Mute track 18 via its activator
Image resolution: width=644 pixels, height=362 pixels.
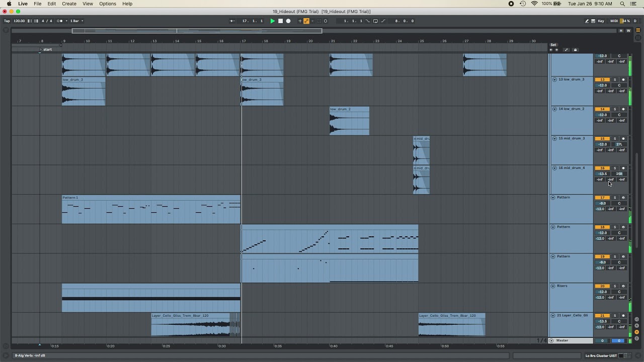(x=602, y=227)
